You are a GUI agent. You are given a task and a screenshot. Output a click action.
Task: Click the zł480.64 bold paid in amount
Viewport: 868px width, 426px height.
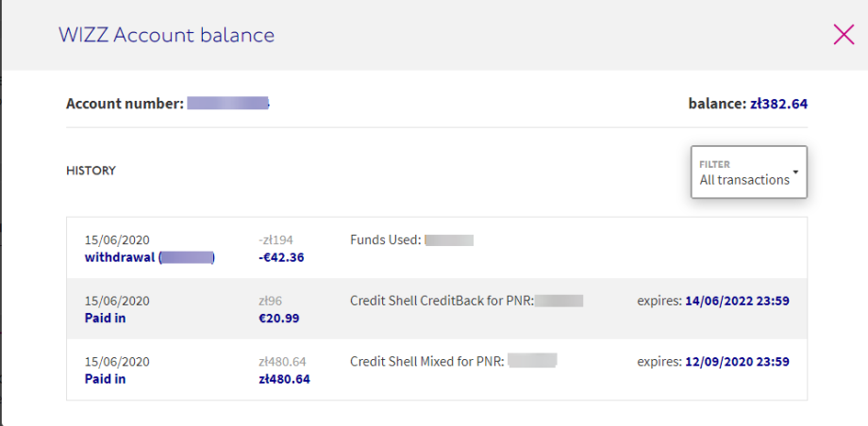(284, 379)
